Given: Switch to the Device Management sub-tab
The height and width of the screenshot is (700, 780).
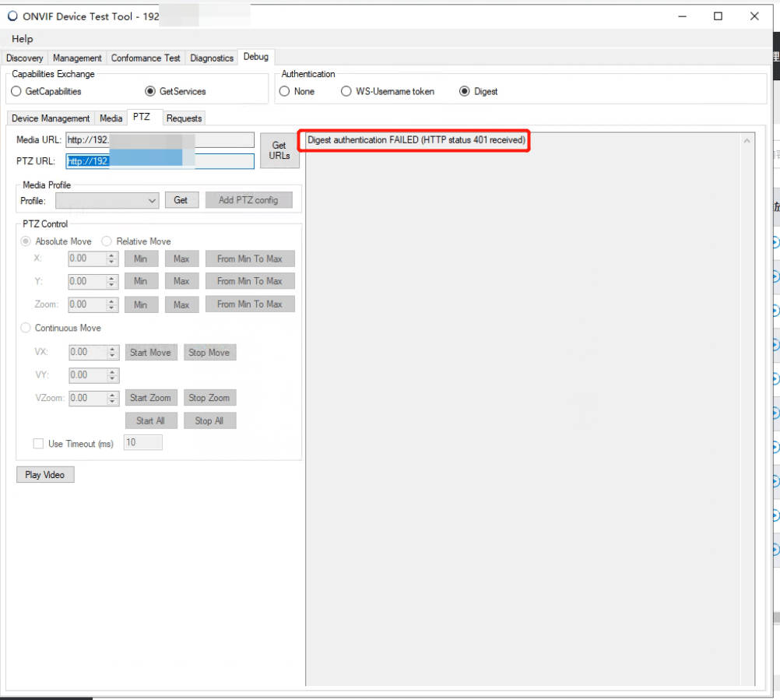Looking at the screenshot, I should [x=51, y=118].
